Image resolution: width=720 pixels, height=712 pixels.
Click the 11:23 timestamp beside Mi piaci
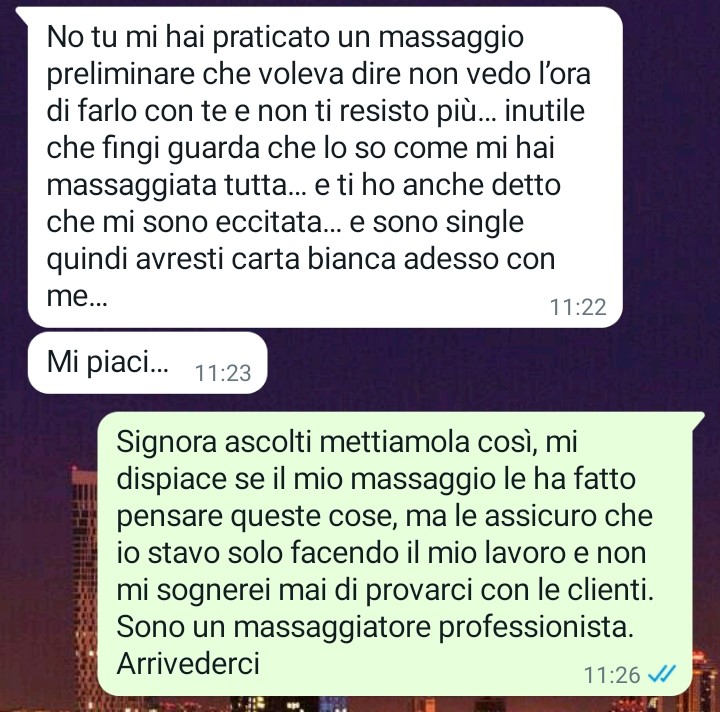pos(223,373)
